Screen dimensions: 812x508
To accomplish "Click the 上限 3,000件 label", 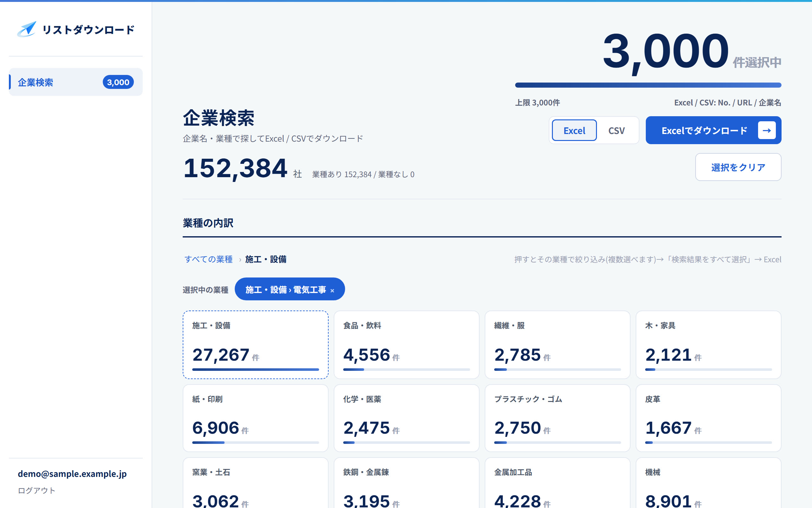I will coord(537,103).
